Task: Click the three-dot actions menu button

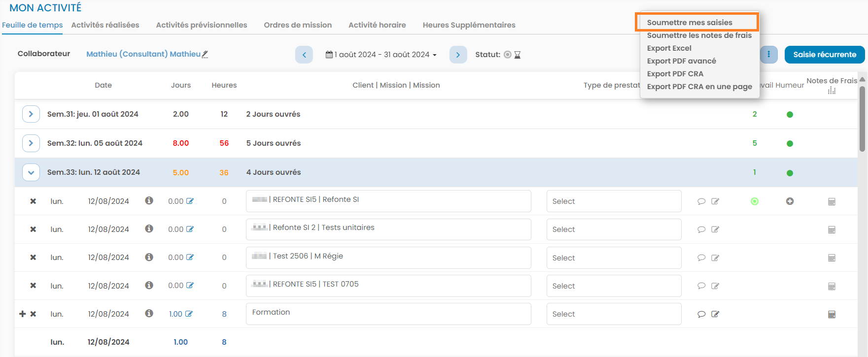Action: [x=768, y=55]
